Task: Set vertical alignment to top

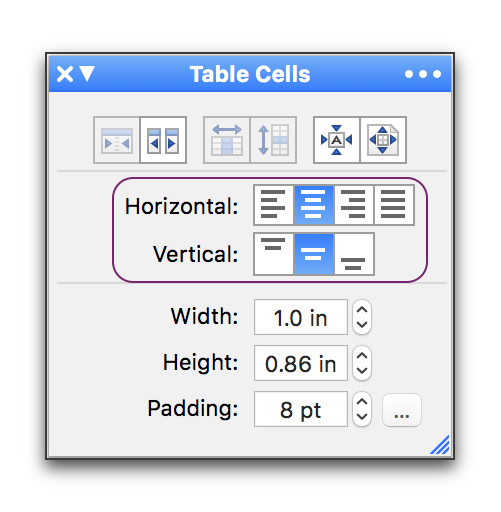Action: 274,254
